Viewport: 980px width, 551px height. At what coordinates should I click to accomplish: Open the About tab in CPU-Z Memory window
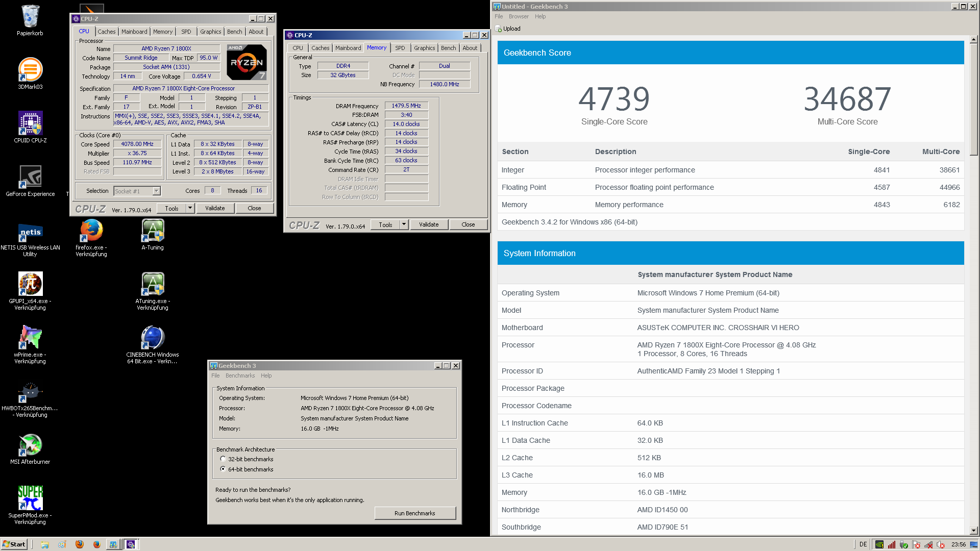(470, 48)
